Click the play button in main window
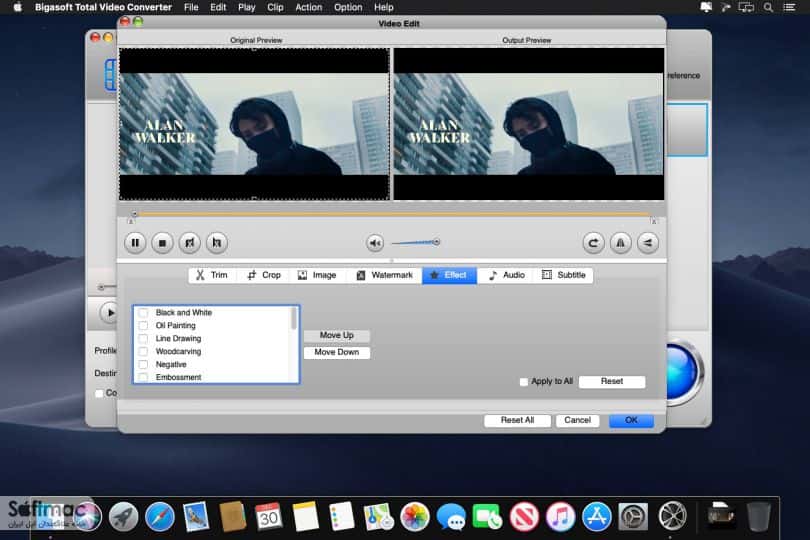Viewport: 810px width, 540px height. (109, 313)
